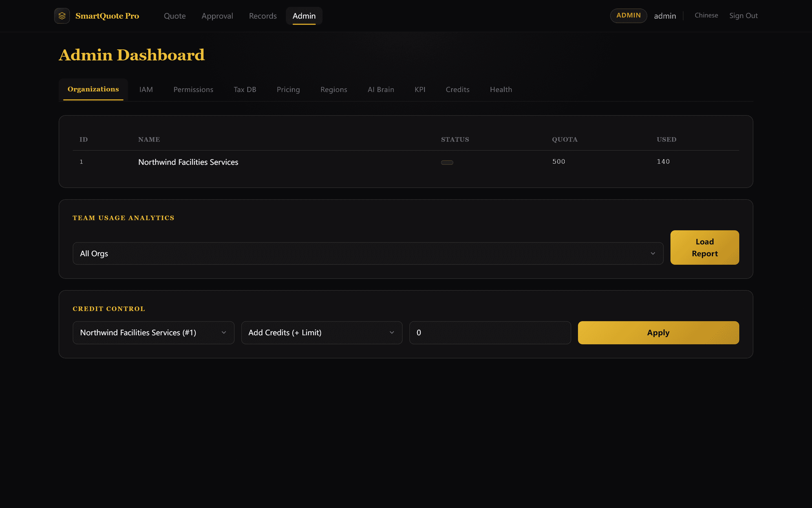Open the AI Brain tab

coord(381,89)
